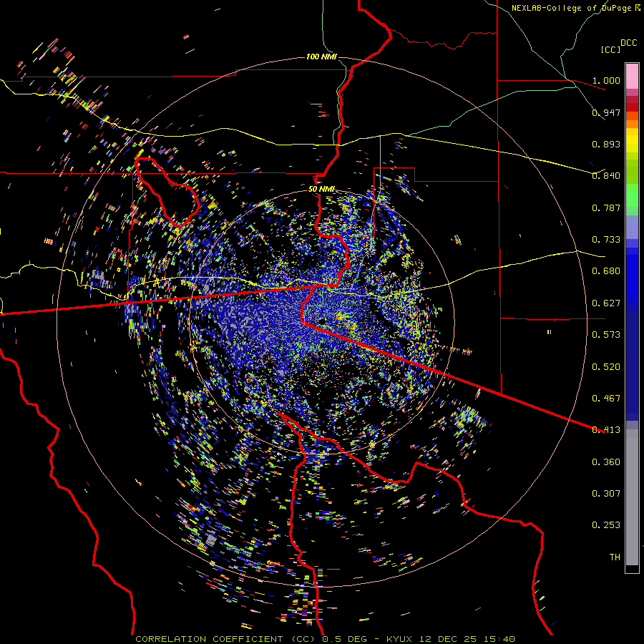Select the 0.733 scale value
The height and width of the screenshot is (644, 644).
point(606,240)
